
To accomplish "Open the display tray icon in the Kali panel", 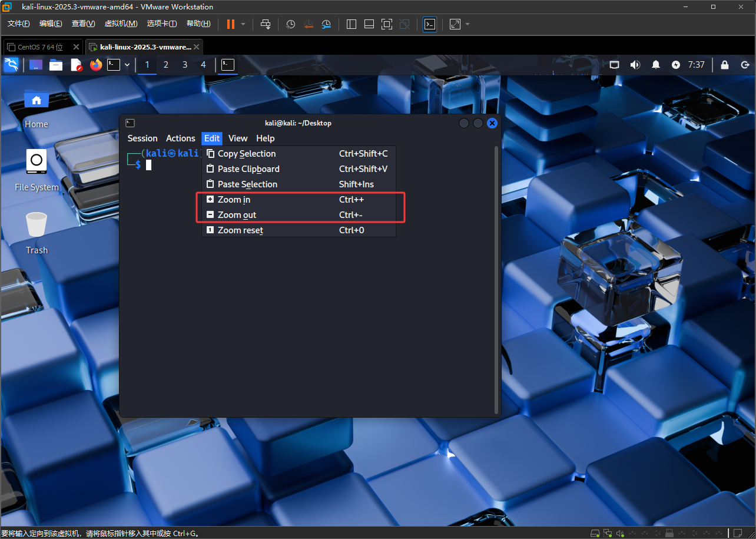I will [x=614, y=65].
